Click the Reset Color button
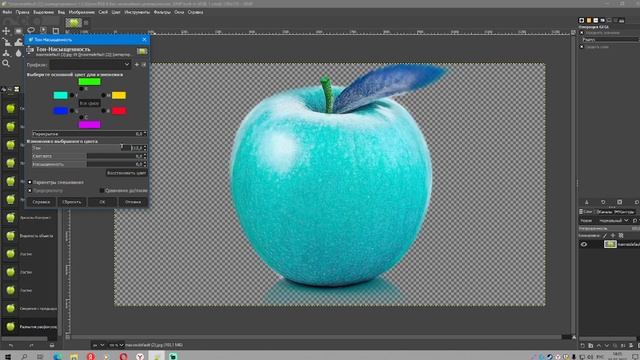This screenshot has width=640, height=360. pyautogui.click(x=126, y=173)
